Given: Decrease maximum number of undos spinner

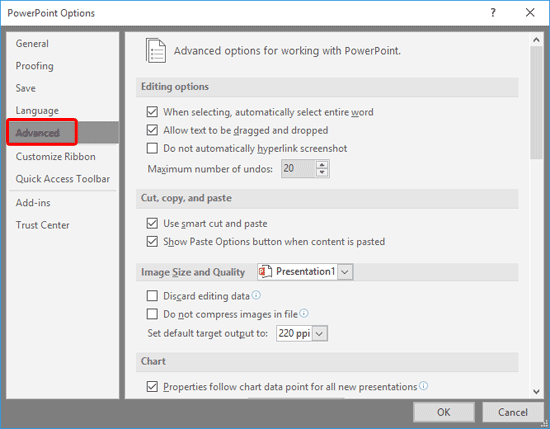Looking at the screenshot, I should click(322, 172).
